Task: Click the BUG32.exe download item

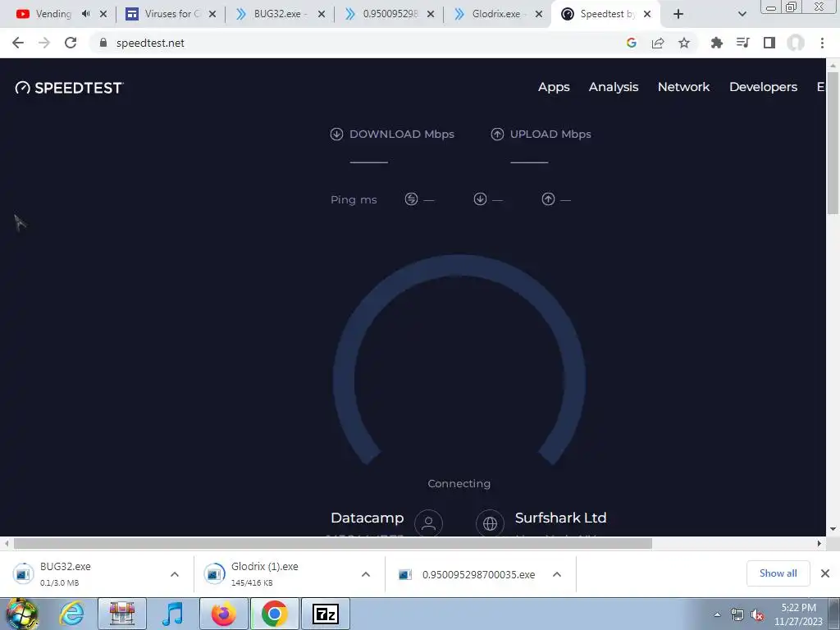Action: [x=98, y=574]
